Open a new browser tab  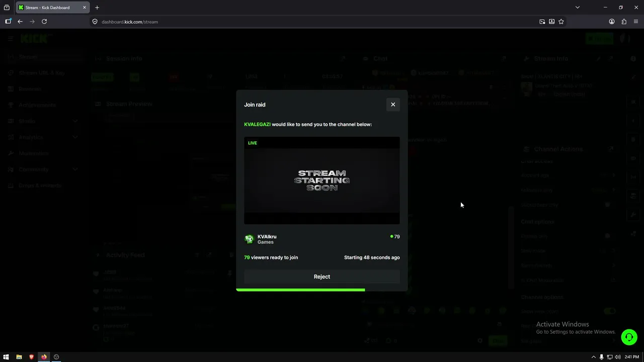point(97,8)
